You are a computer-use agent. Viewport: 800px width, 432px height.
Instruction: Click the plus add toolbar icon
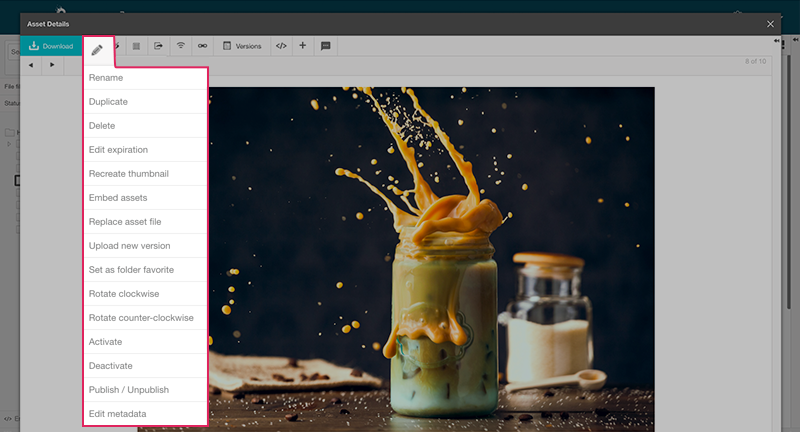point(303,46)
